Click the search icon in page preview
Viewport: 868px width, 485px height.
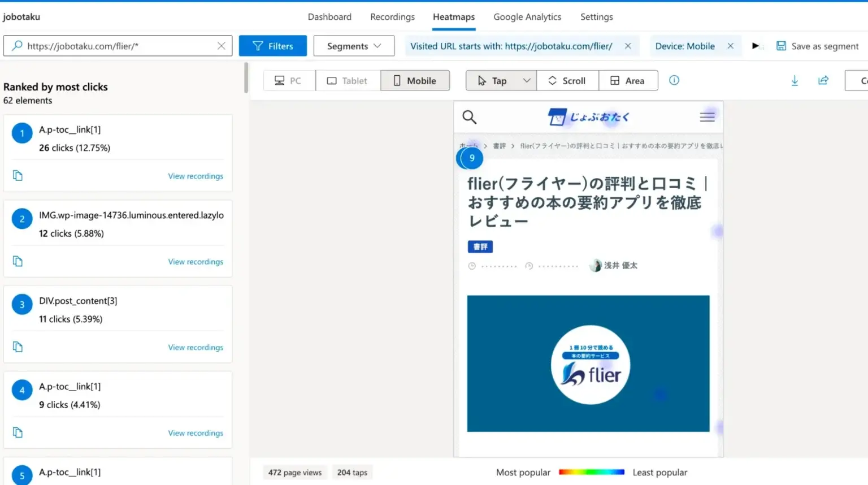point(469,117)
